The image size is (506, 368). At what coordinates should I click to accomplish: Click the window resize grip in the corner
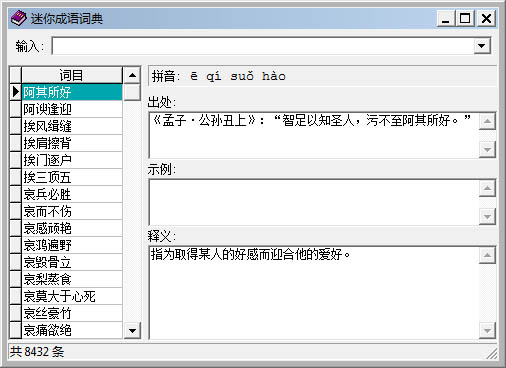491,354
